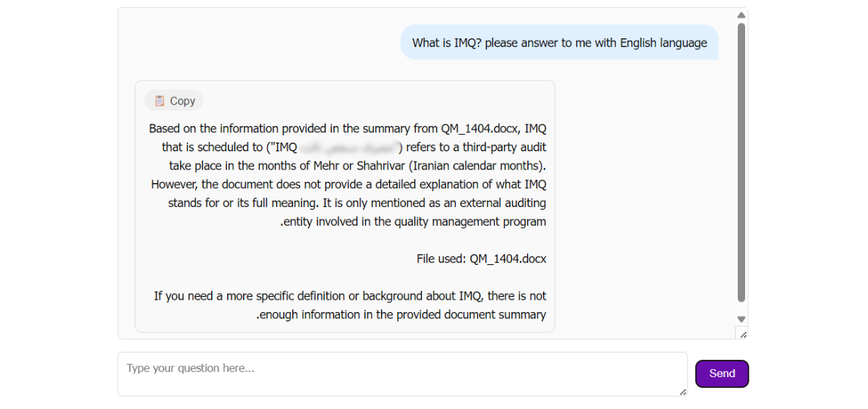Click the chat panel resize handle
The image size is (868, 409).
coord(742,334)
